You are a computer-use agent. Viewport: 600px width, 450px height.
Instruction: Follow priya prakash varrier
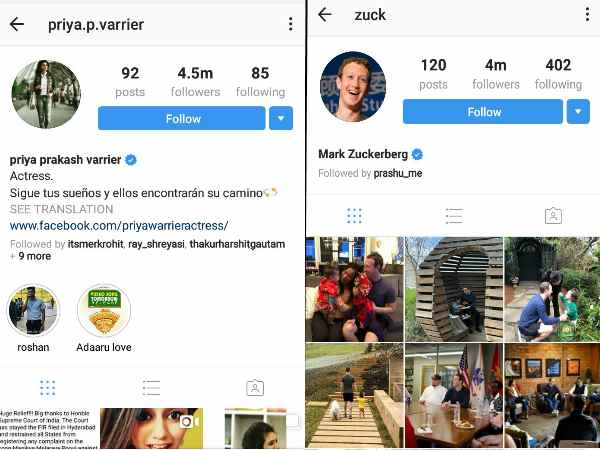click(x=182, y=119)
